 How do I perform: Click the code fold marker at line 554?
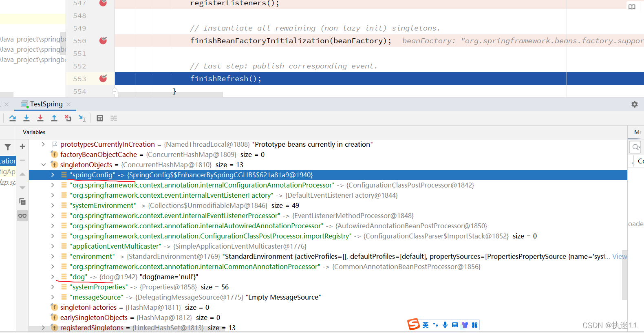click(115, 91)
